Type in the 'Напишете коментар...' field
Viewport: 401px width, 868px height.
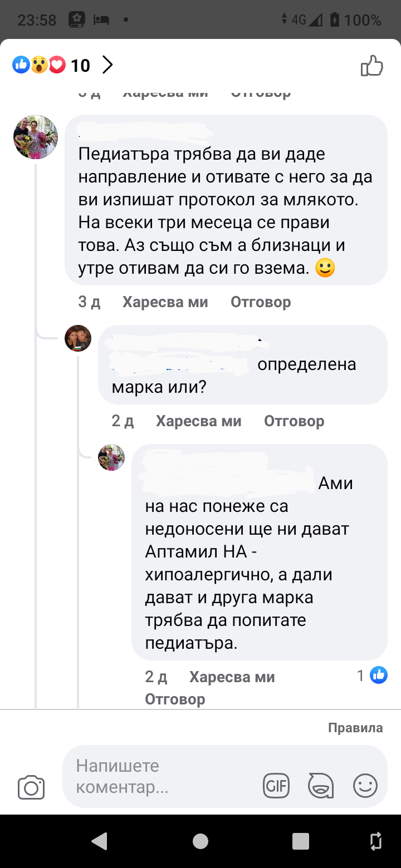162,777
